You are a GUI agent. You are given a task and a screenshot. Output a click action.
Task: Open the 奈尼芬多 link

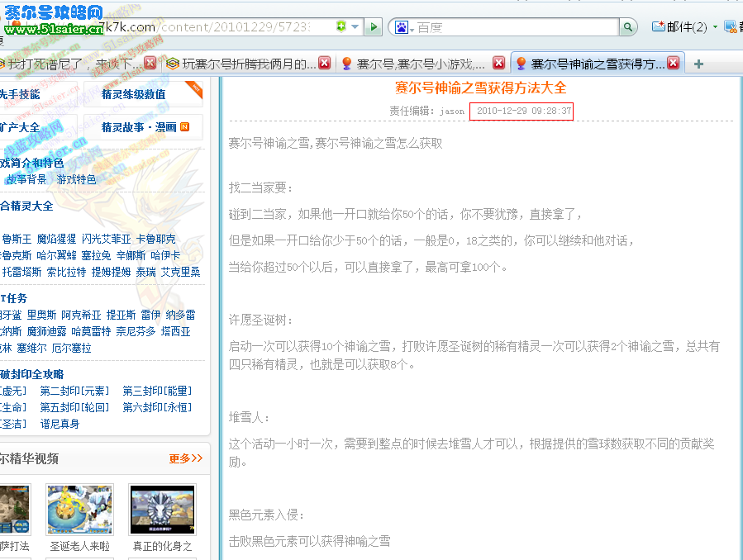pyautogui.click(x=136, y=332)
